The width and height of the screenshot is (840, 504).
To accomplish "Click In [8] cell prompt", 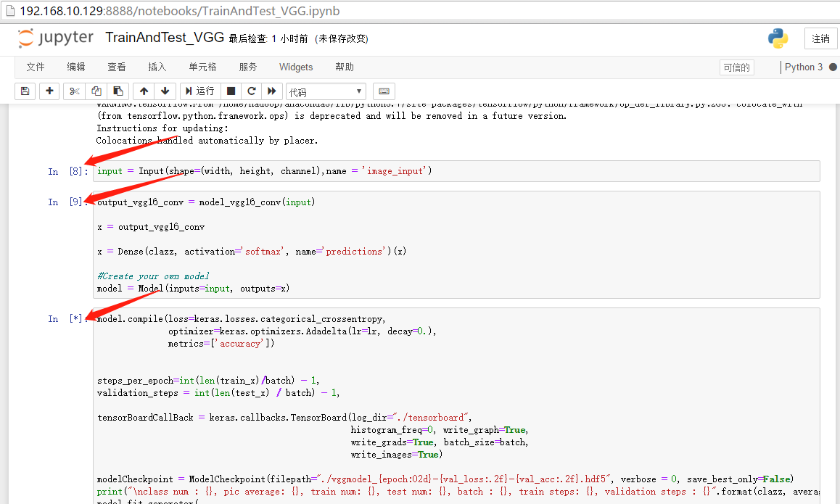I will [67, 171].
